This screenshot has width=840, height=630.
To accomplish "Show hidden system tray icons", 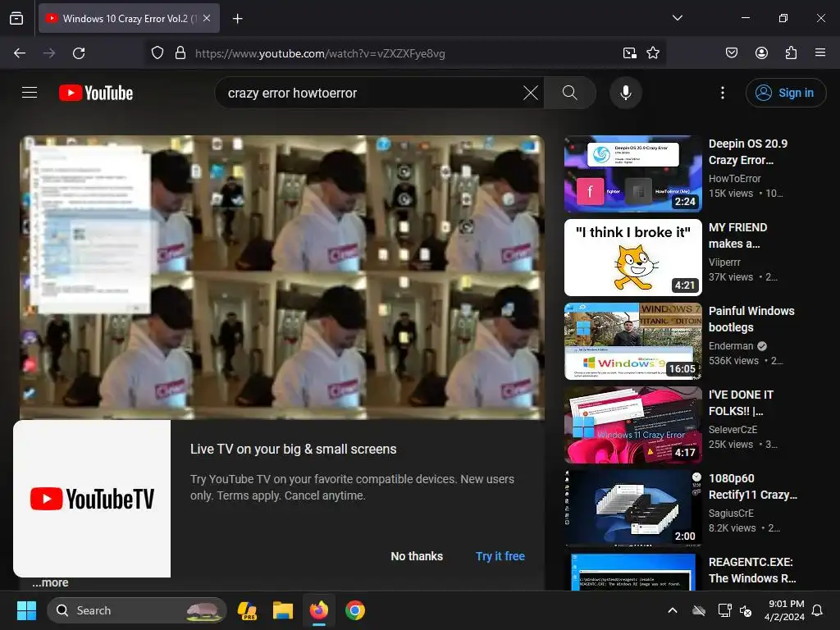I will point(673,610).
